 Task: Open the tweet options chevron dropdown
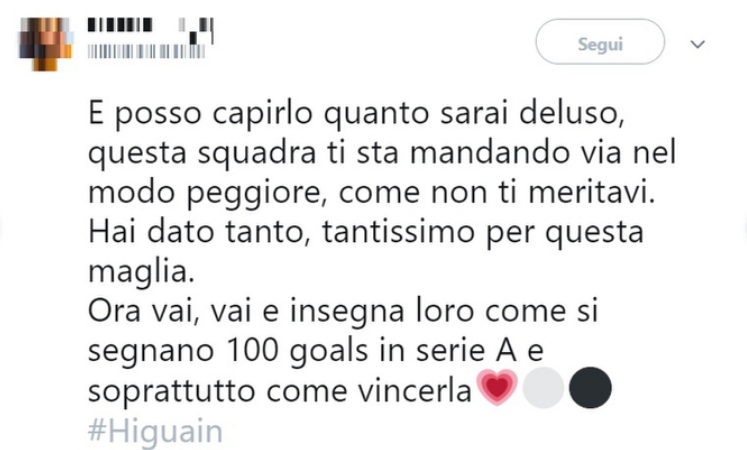click(698, 44)
